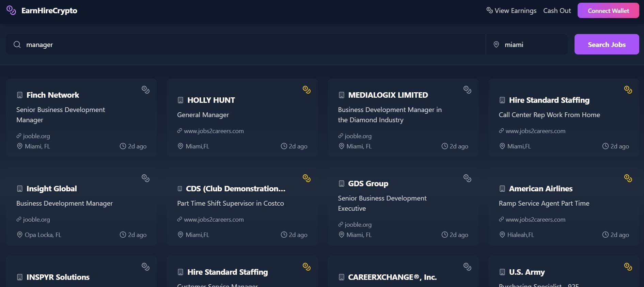Click 2d ago on American Airlines card
644x287 pixels.
click(619, 235)
